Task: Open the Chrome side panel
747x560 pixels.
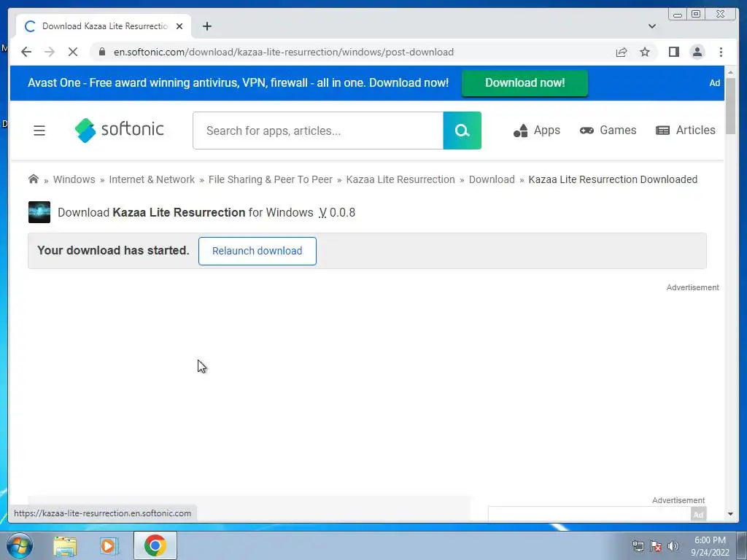Action: point(673,52)
